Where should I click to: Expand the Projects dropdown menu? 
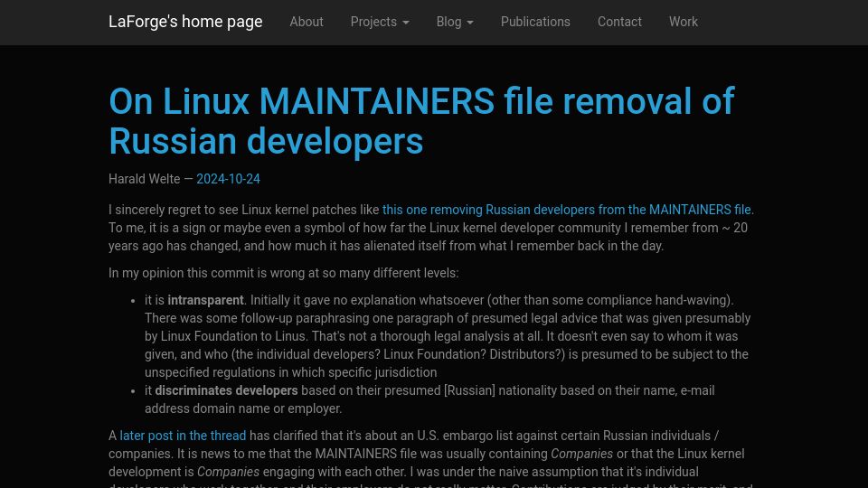pos(380,22)
